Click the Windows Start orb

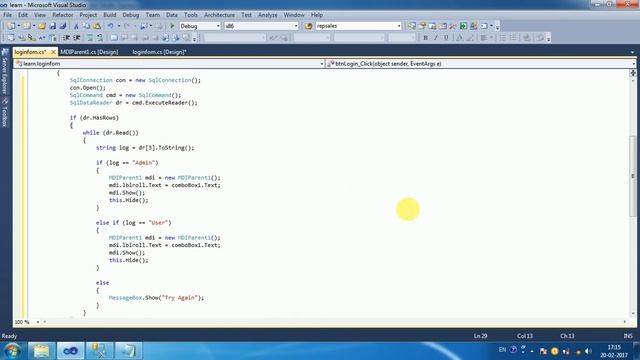(x=12, y=351)
